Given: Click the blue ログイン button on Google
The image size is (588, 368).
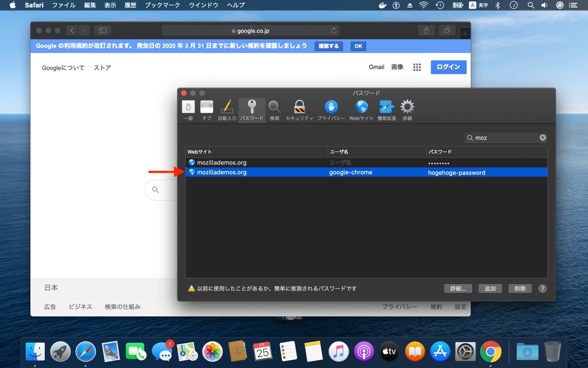Looking at the screenshot, I should click(x=448, y=67).
